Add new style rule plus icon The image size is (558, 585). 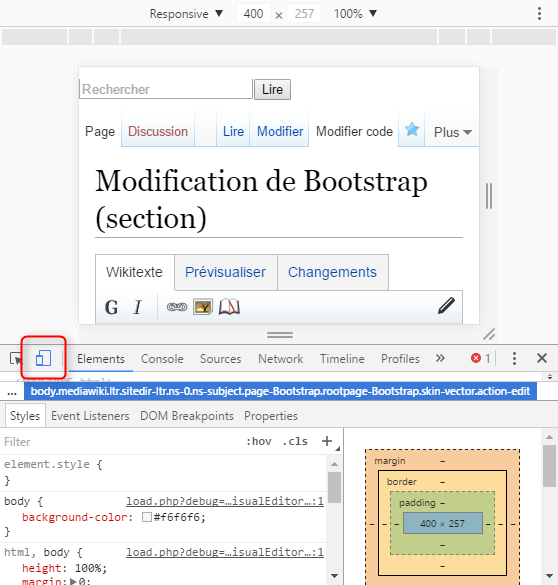327,441
